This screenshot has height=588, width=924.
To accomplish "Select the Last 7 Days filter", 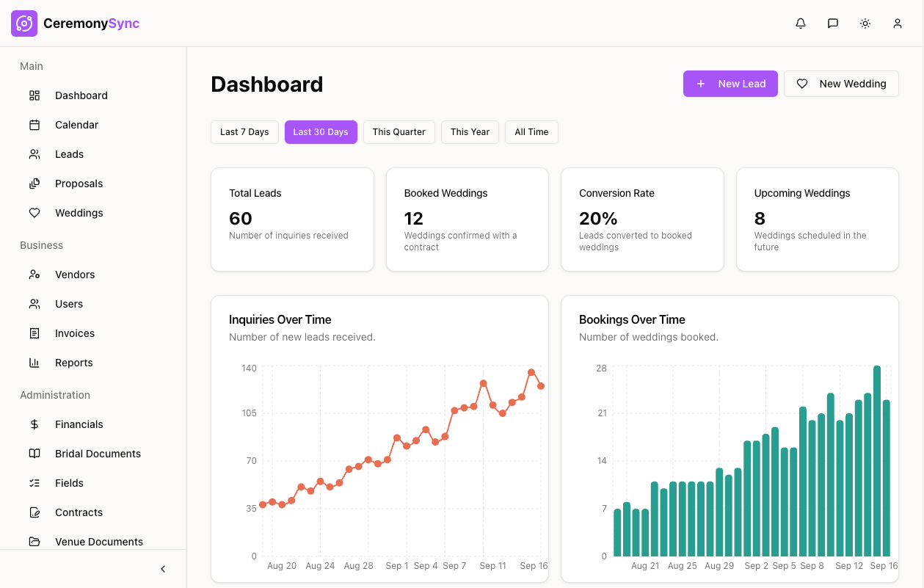I will point(244,132).
